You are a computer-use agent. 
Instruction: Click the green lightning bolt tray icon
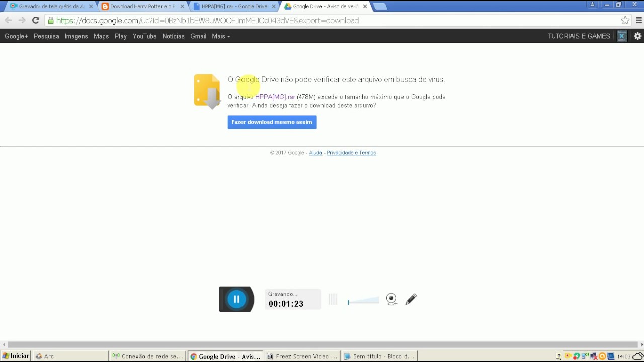pyautogui.click(x=577, y=356)
